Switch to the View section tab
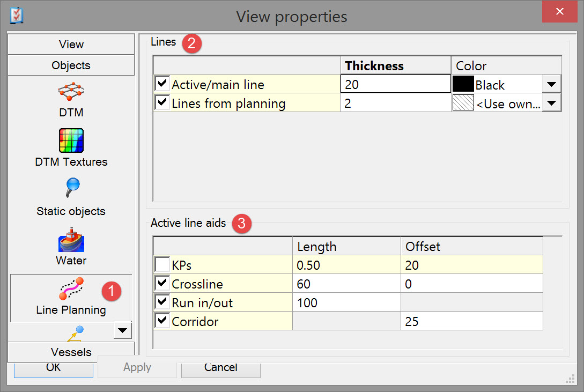This screenshot has width=584, height=392. 71,45
